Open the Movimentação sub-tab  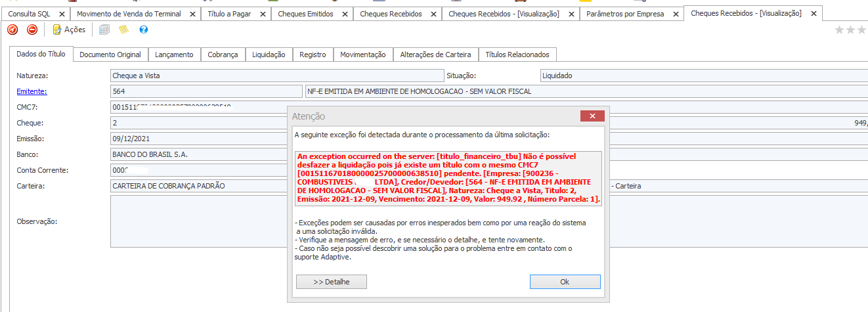click(x=363, y=55)
